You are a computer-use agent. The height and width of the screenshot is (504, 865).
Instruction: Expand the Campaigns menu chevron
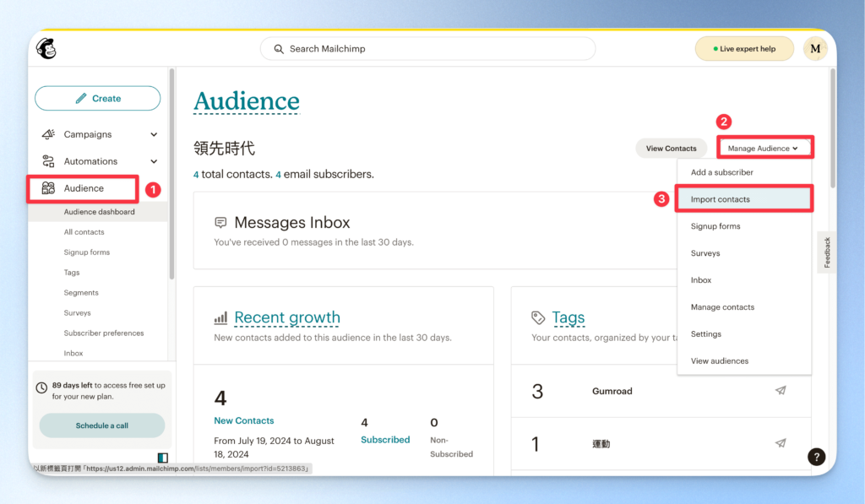154,134
